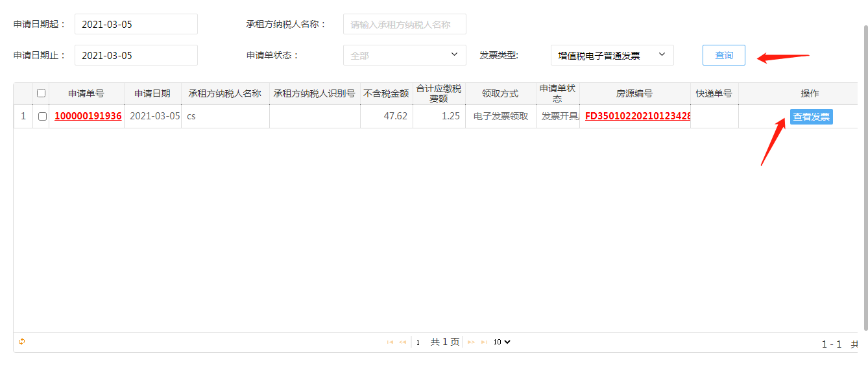Tick the select-all checkbox in table header
Image resolution: width=868 pixels, height=371 pixels.
click(42, 93)
